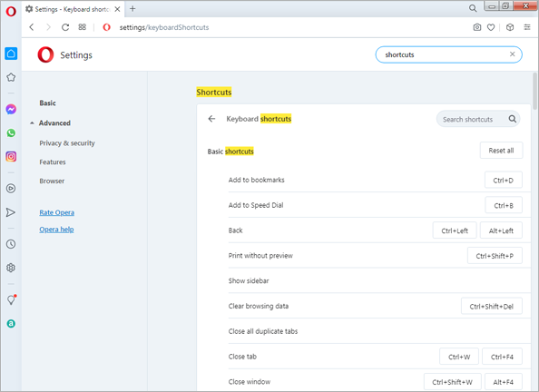
Task: Open the Rate Opera link
Action: [x=57, y=212]
